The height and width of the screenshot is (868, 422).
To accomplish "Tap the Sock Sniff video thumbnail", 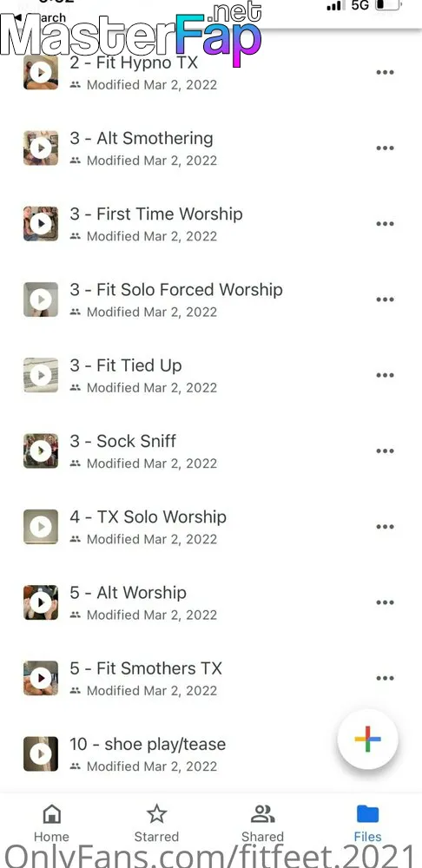I will tap(41, 450).
